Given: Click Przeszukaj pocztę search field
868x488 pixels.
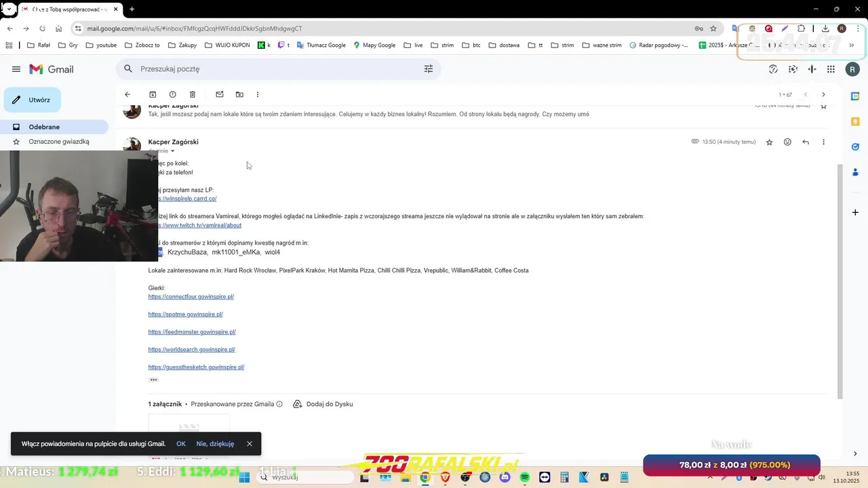Looking at the screenshot, I should click(x=278, y=69).
